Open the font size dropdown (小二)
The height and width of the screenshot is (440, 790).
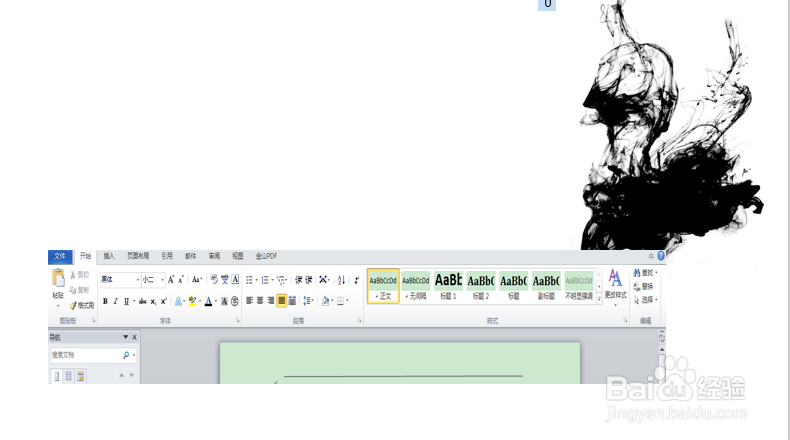click(162, 280)
